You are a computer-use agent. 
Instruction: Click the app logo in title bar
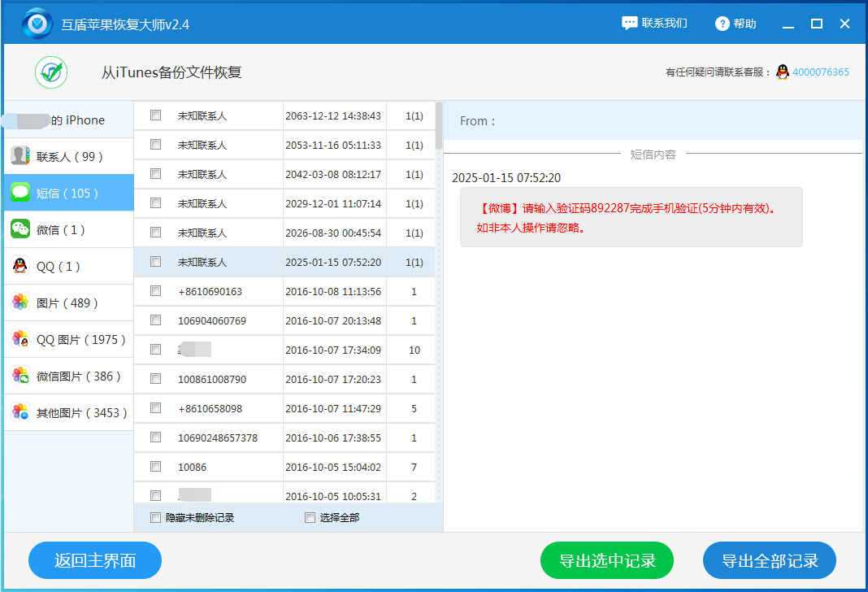[37, 24]
